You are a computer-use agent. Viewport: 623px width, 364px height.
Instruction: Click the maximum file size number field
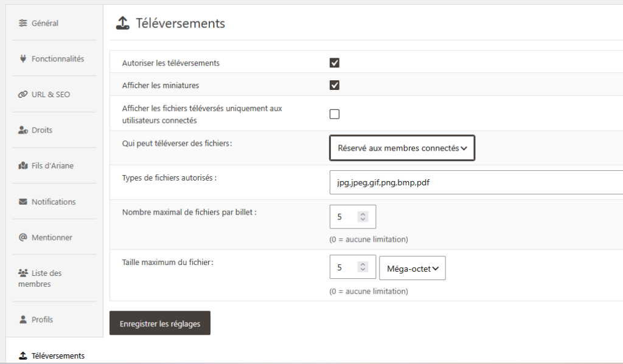(353, 267)
